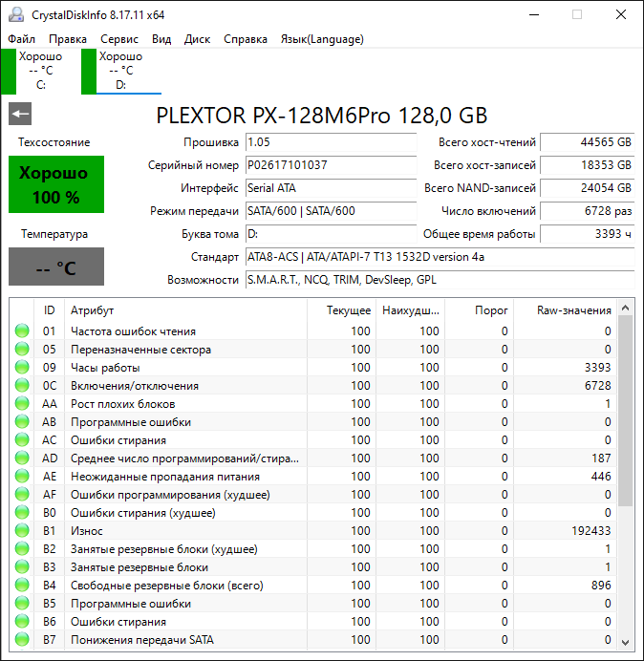This screenshot has height=661, width=644.
Task: Select Неожиданные пропадания питания row
Action: pyautogui.click(x=313, y=476)
